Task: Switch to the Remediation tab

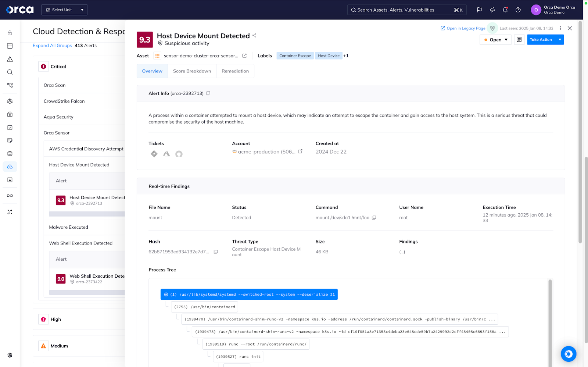Action: click(x=235, y=71)
